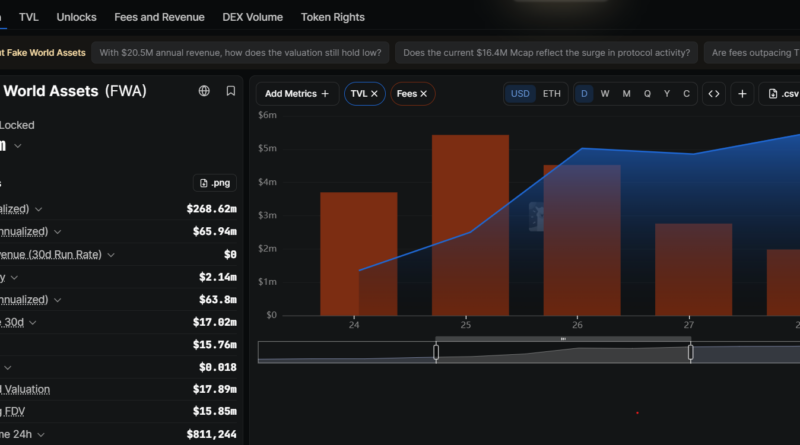Click the fees bar for day 26
The image size is (800, 445).
coord(582,240)
